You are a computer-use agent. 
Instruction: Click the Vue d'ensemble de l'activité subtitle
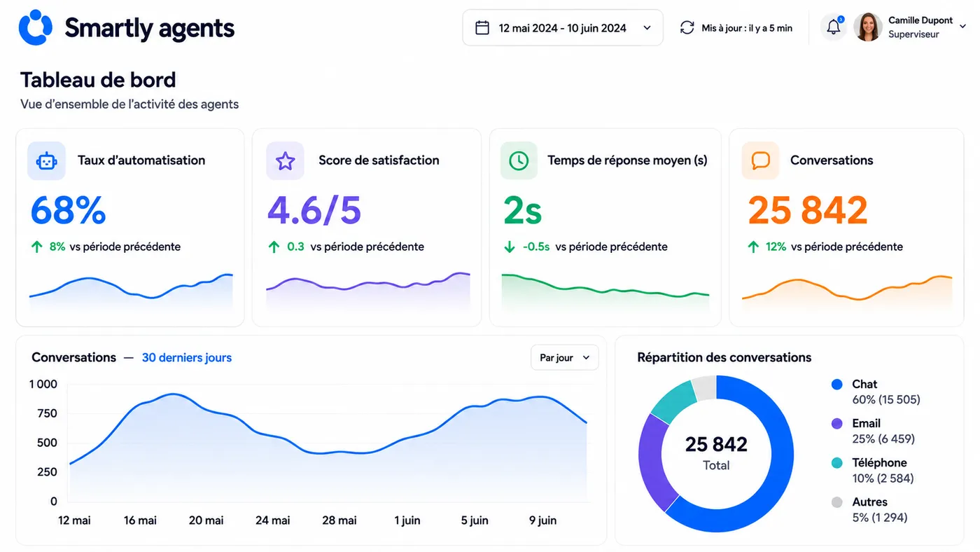click(x=129, y=104)
